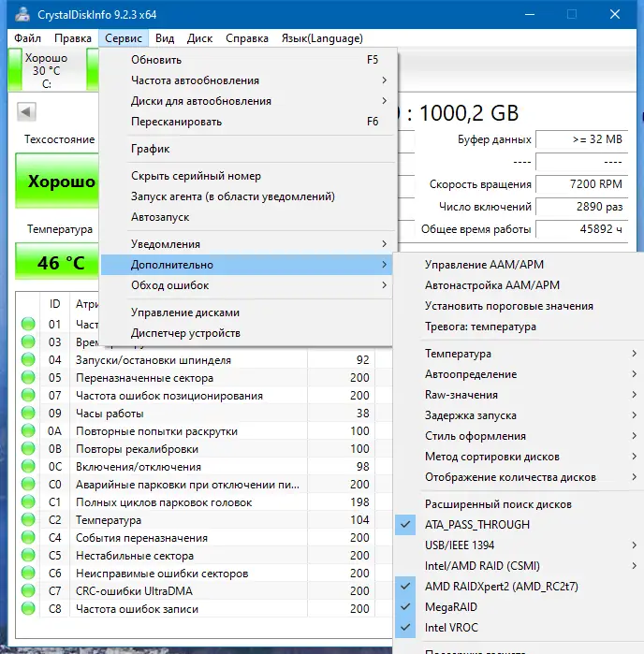Open Intel/AMD RAID (CSMI) submenu
The image size is (644, 654).
pos(518,565)
